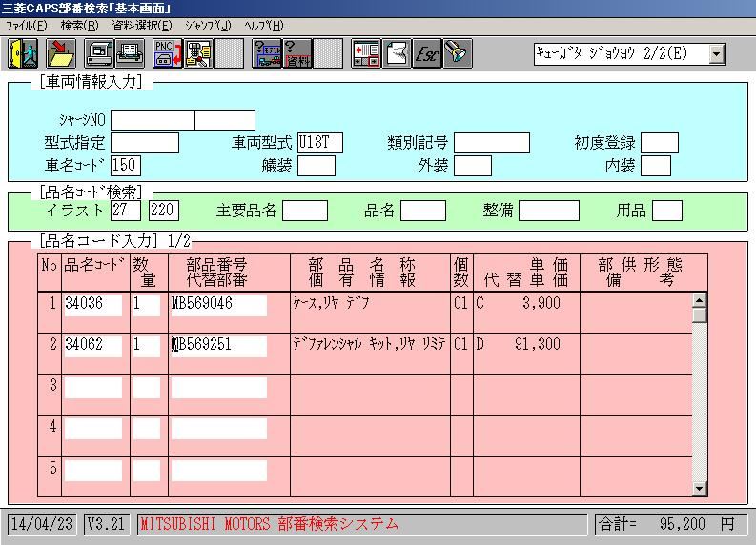Click row 5 品名コード empty field

[93, 471]
